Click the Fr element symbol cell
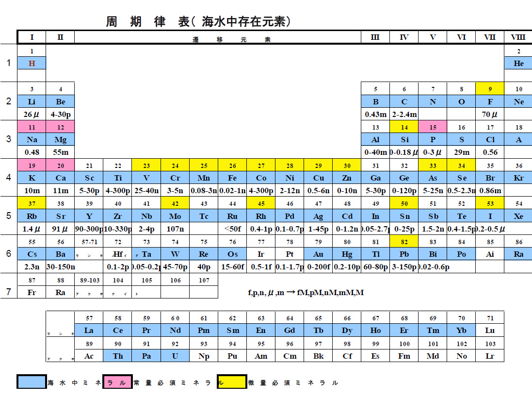 (32, 292)
